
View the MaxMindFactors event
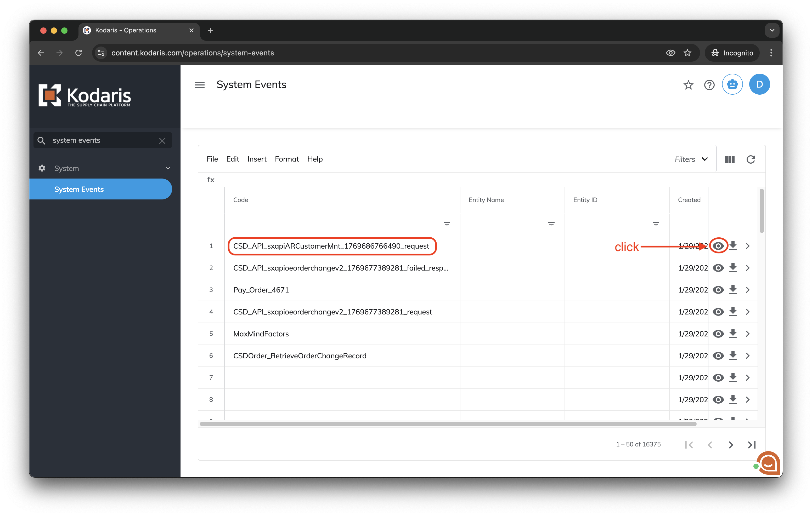tap(718, 334)
